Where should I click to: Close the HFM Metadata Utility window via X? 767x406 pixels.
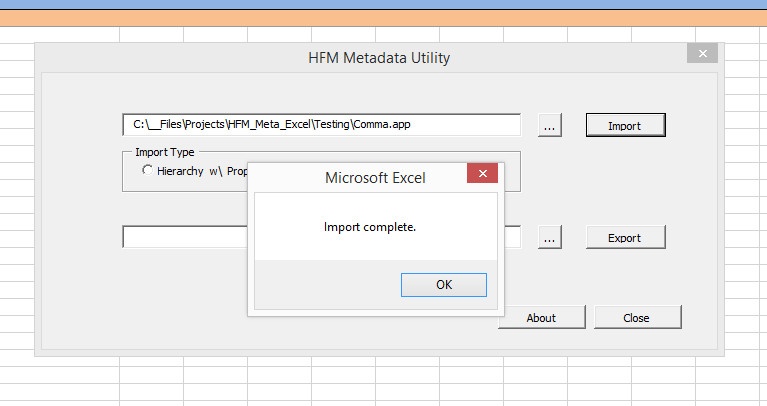click(702, 54)
